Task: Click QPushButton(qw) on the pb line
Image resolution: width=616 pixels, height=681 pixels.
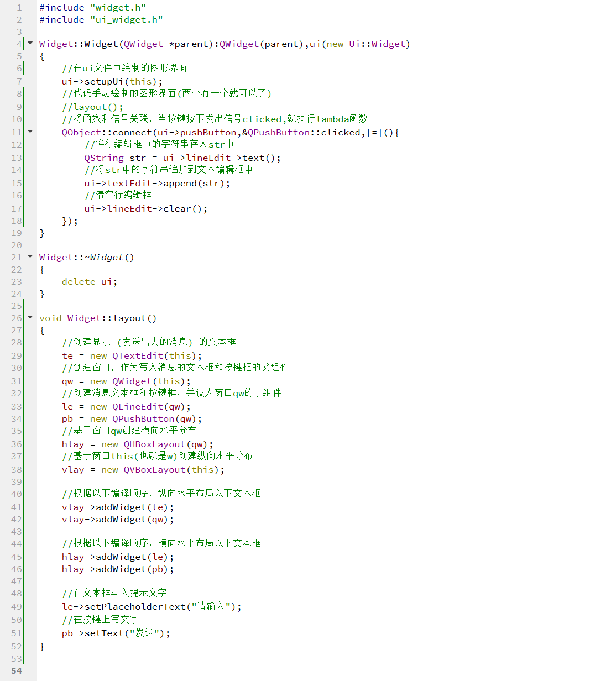Action: tap(155, 418)
